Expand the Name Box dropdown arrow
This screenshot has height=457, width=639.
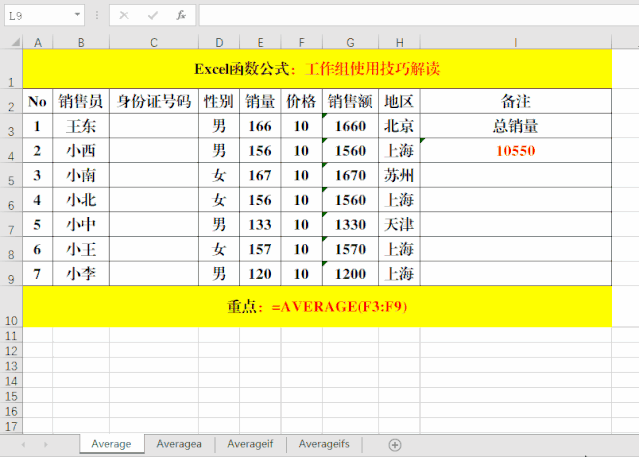[x=77, y=16]
